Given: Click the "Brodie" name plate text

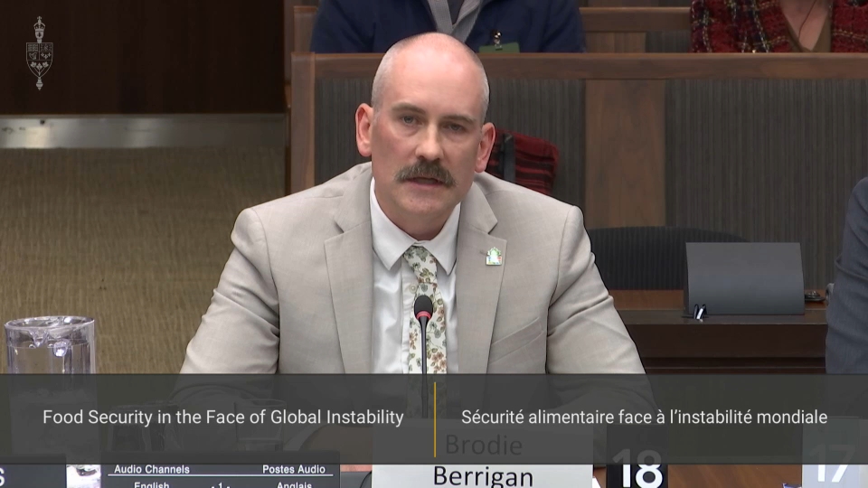Looking at the screenshot, I should (483, 445).
